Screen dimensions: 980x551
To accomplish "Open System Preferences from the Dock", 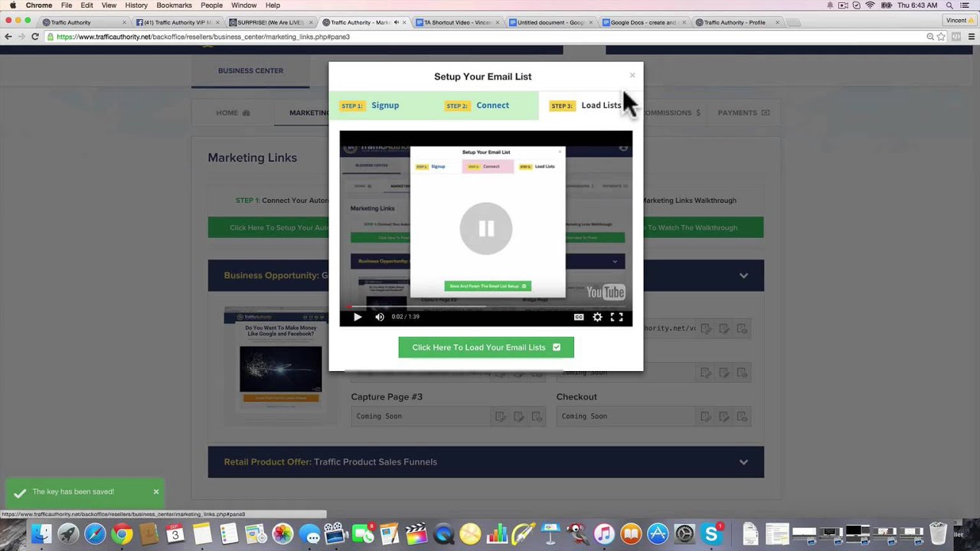I will [684, 533].
